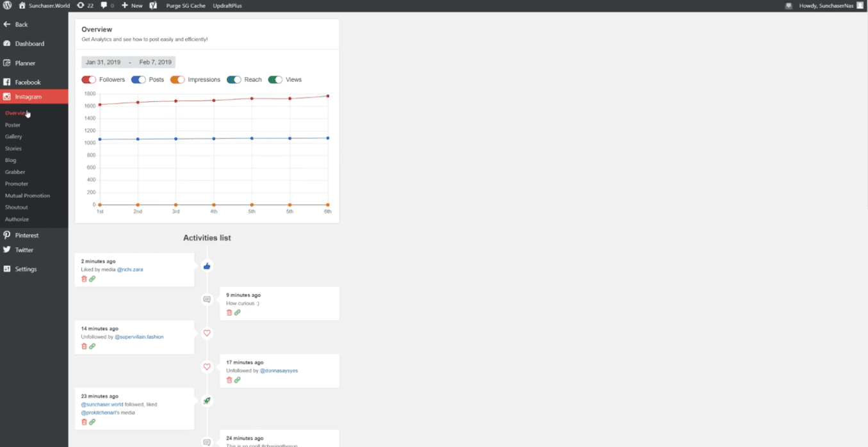Click heart icon for 14 minutes ago activity
This screenshot has height=447, width=868.
point(206,333)
